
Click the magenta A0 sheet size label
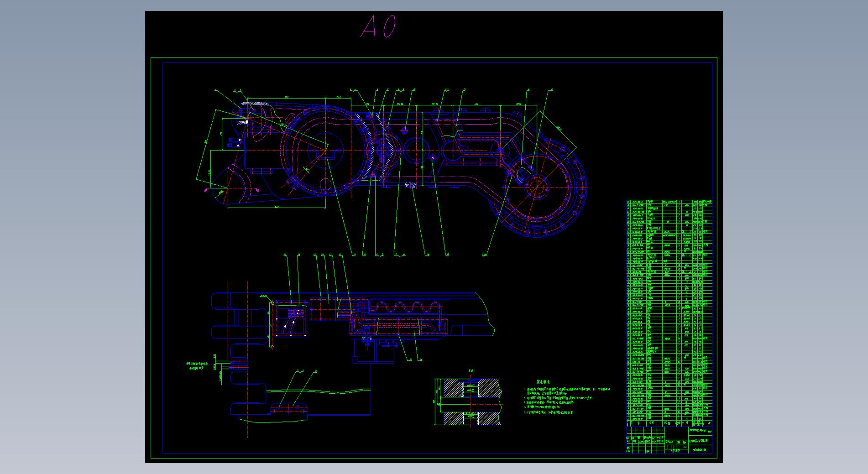[378, 27]
